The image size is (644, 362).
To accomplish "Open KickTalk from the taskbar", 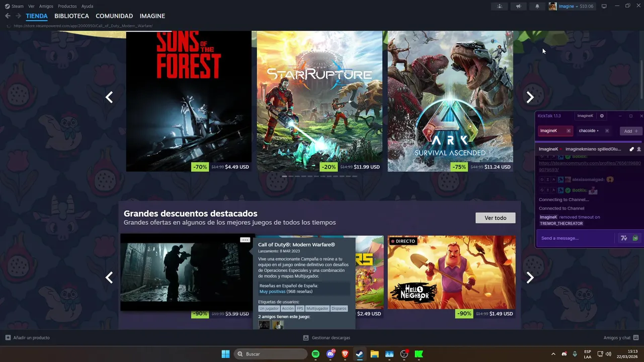I will (419, 354).
